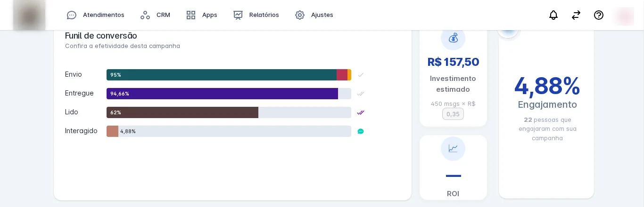644x207 pixels.
Task: Edit the 0,35 cost per message field
Action: click(453, 114)
